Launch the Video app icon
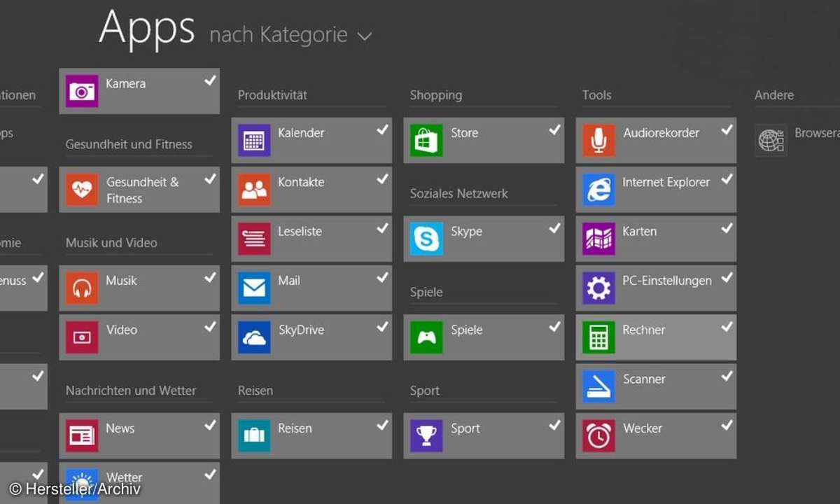Viewport: 840px width, 504px height. 82,337
